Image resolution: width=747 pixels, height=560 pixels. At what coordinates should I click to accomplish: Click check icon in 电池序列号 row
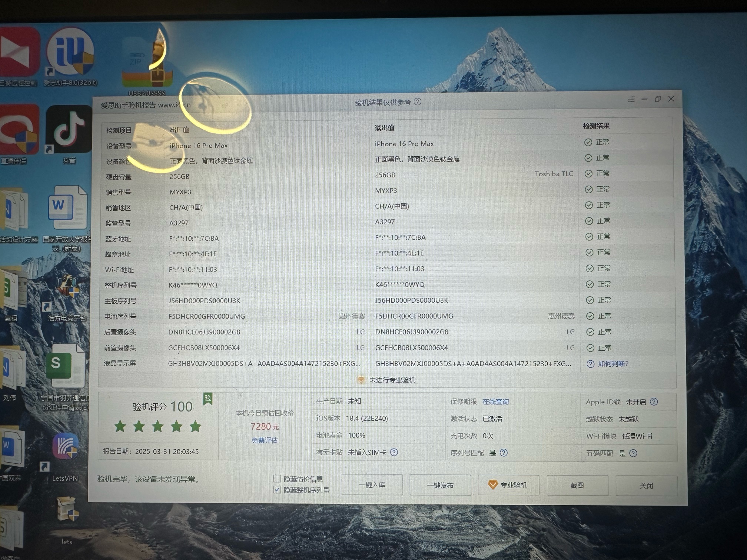pos(590,316)
